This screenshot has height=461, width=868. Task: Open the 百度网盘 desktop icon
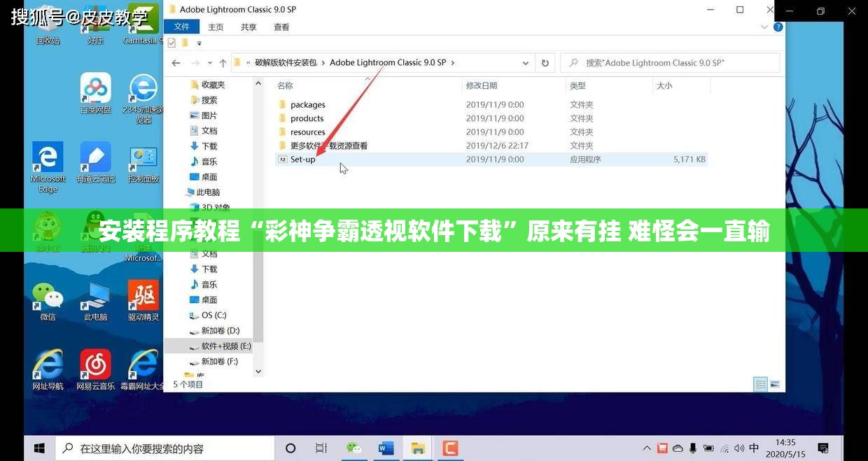pos(95,93)
